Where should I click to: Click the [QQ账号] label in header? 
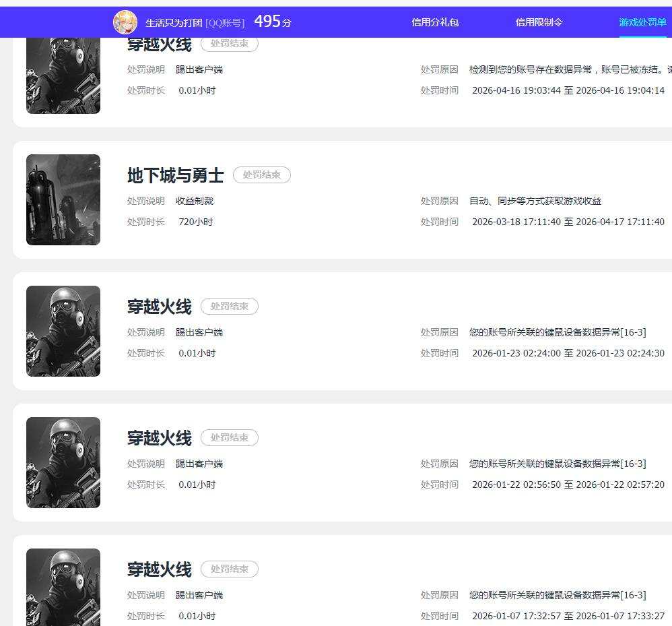pos(225,23)
